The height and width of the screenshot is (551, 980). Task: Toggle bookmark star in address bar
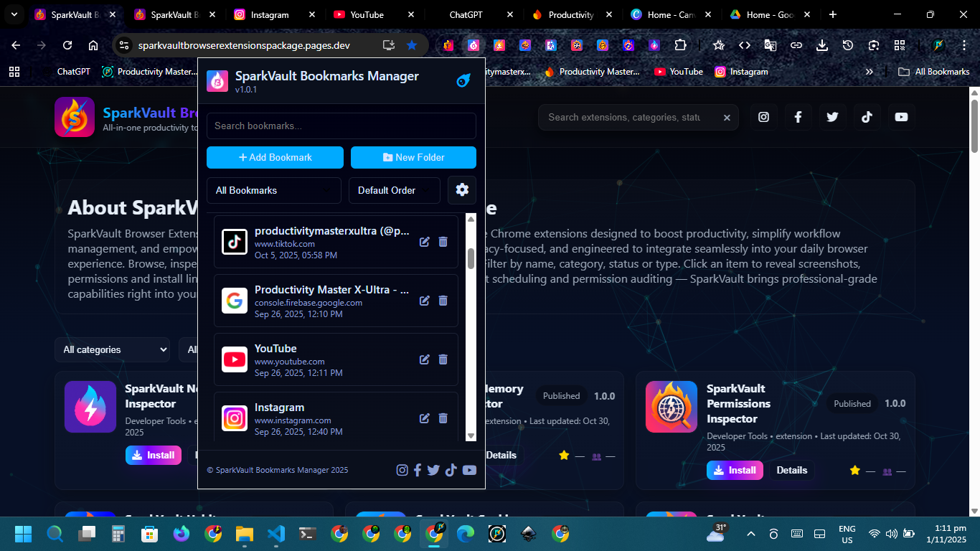point(412,45)
